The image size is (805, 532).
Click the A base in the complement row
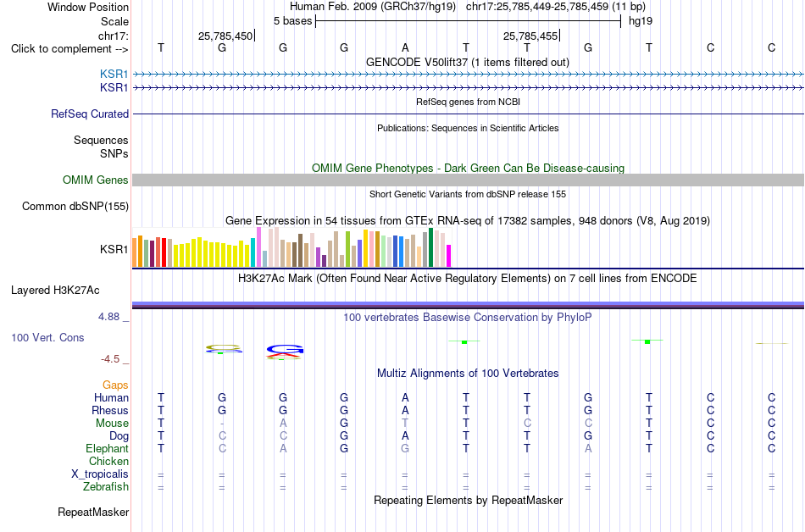pyautogui.click(x=405, y=48)
